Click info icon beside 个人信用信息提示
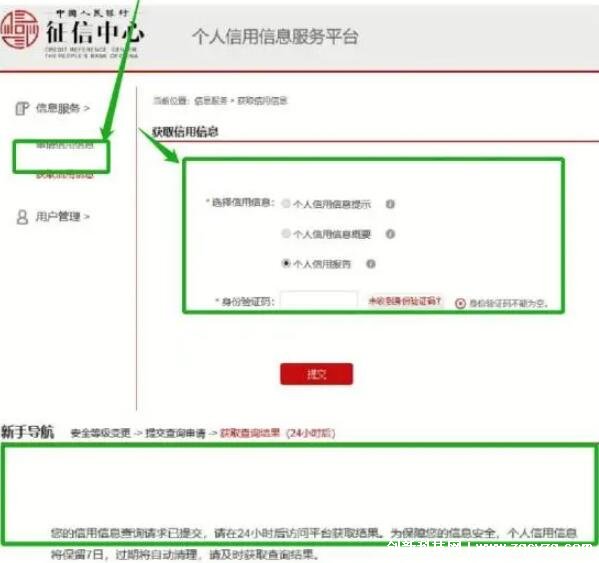Image resolution: width=599 pixels, height=563 pixels. (390, 204)
